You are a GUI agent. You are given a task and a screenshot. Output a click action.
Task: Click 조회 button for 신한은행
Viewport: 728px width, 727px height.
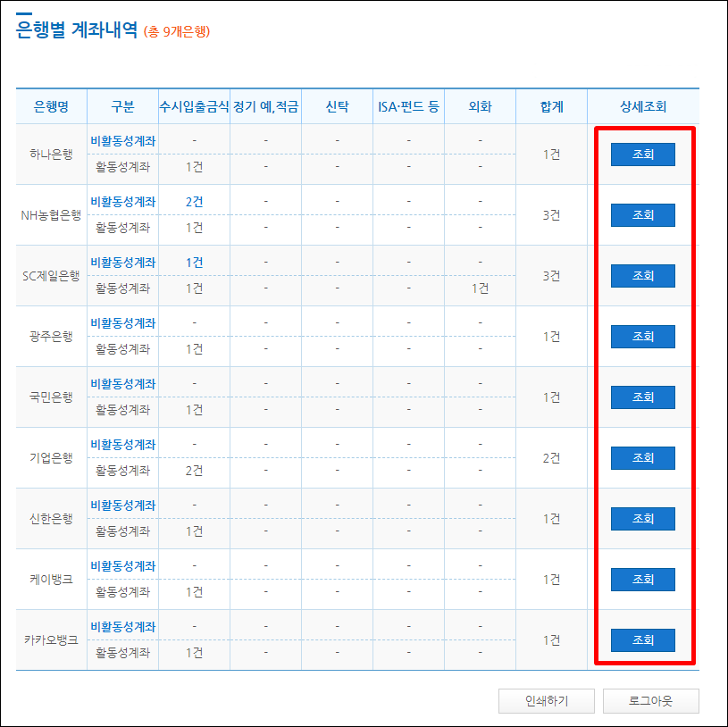tap(642, 518)
